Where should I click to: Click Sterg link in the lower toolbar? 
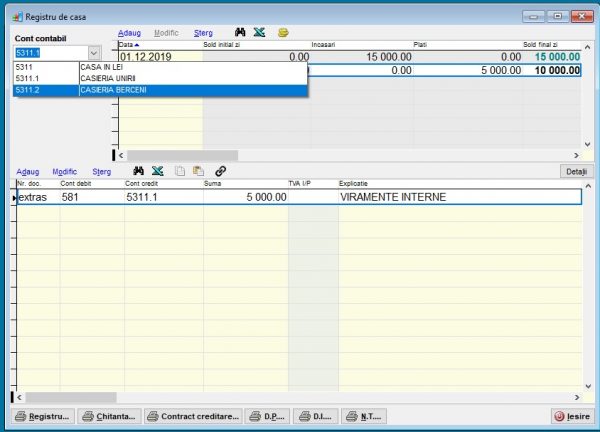[x=101, y=171]
